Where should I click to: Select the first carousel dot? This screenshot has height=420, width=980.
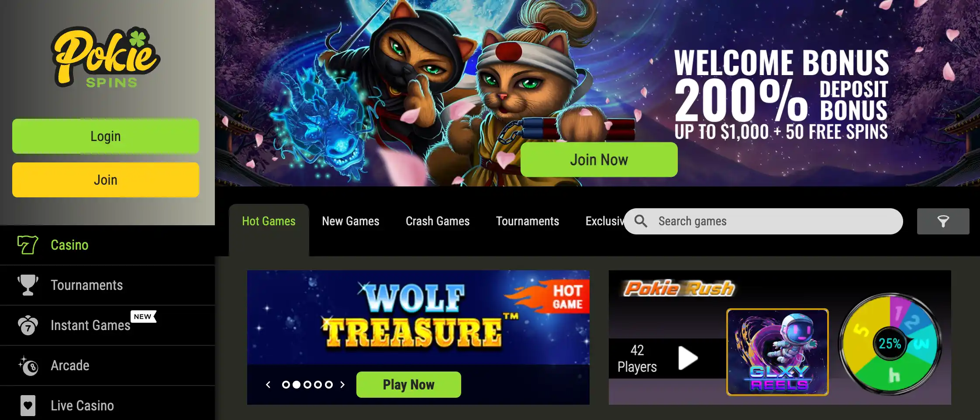(286, 385)
